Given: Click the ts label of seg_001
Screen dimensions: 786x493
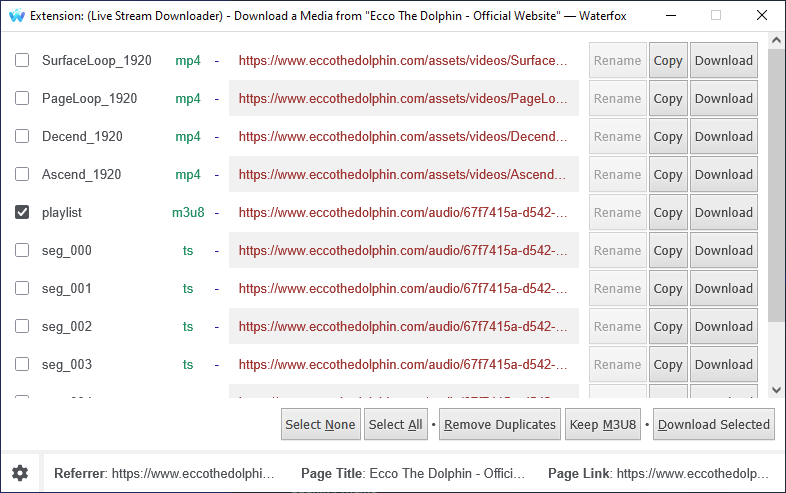Looking at the screenshot, I should click(188, 288).
